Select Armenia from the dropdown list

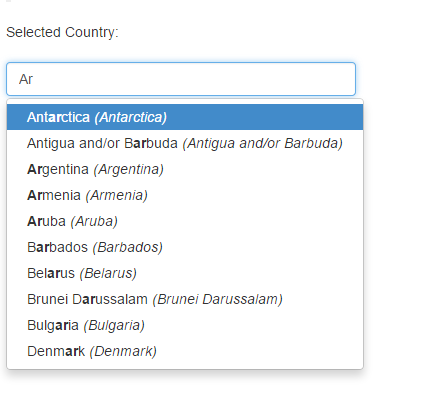coord(185,195)
